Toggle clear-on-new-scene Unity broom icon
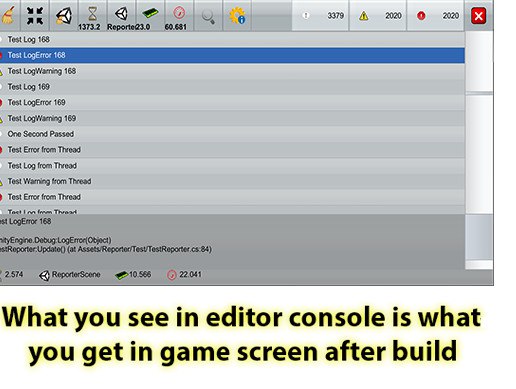This screenshot has width=516, height=389. pos(63,15)
